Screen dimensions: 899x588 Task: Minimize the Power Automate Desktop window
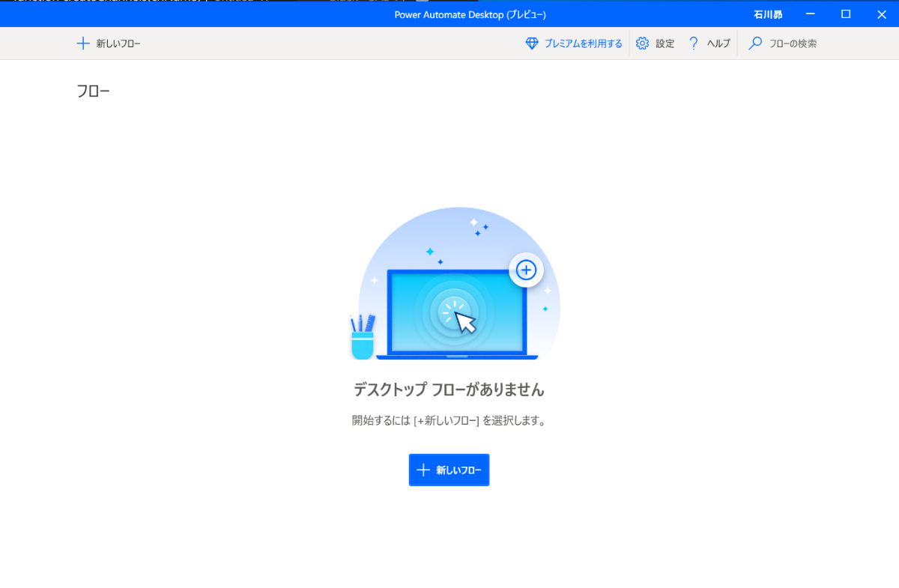[811, 13]
